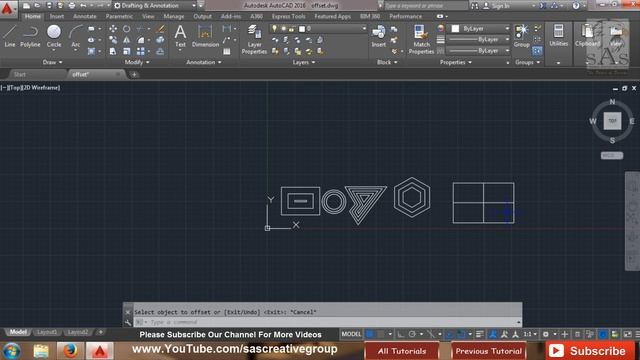Click the Subscribe button
640x360 pixels.
click(x=589, y=351)
